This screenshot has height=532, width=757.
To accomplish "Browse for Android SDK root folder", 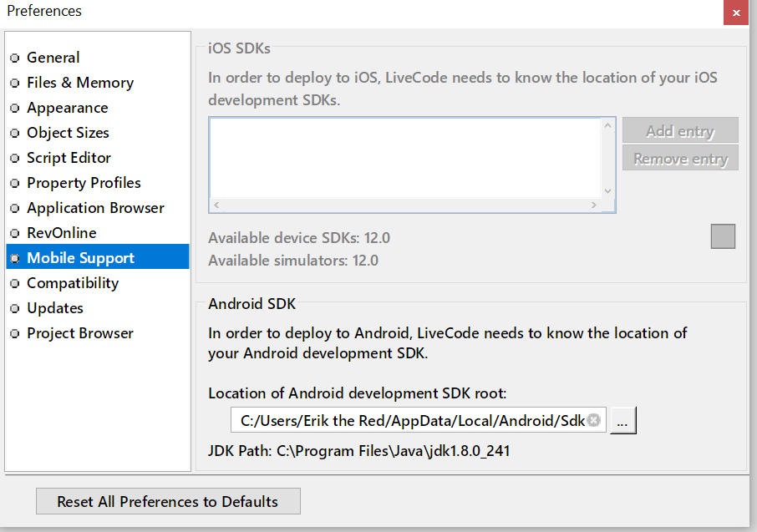I will (623, 421).
